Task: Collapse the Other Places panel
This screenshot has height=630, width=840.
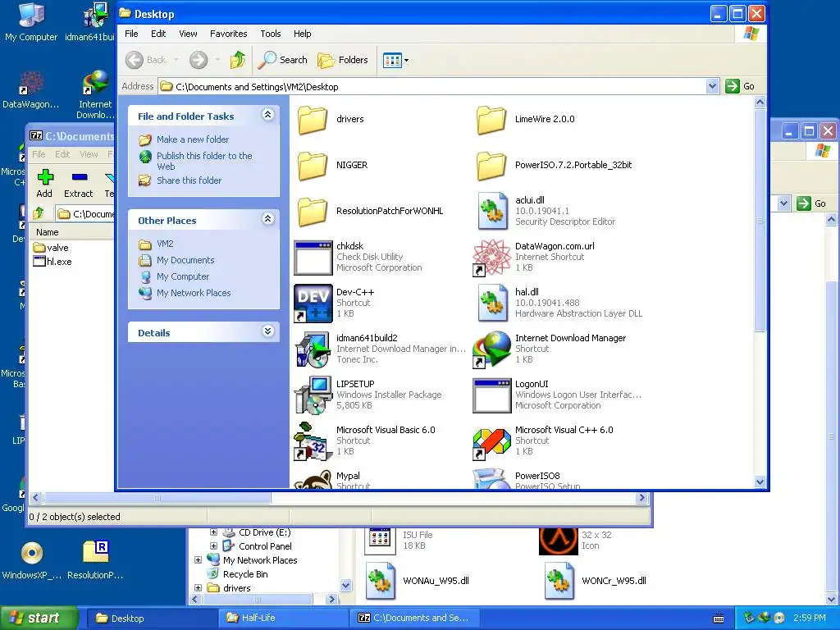Action: coord(268,218)
